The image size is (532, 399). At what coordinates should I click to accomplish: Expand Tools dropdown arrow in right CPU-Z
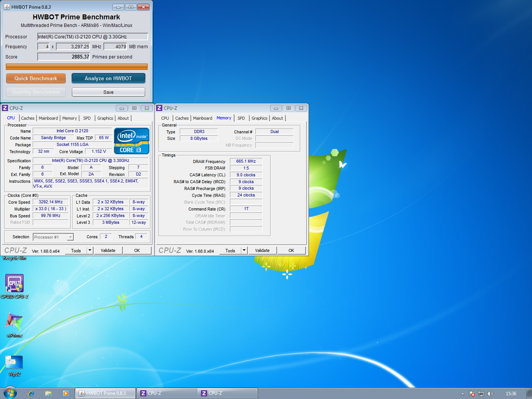pos(244,250)
